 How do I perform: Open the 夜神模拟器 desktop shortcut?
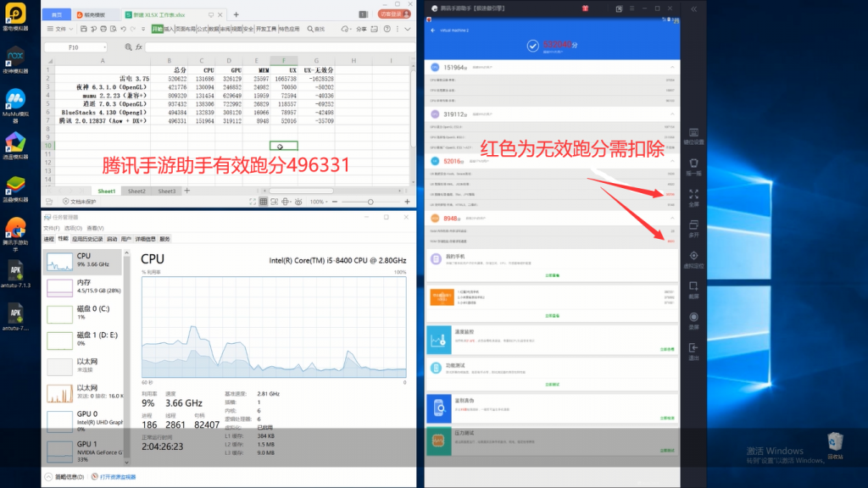point(15,60)
